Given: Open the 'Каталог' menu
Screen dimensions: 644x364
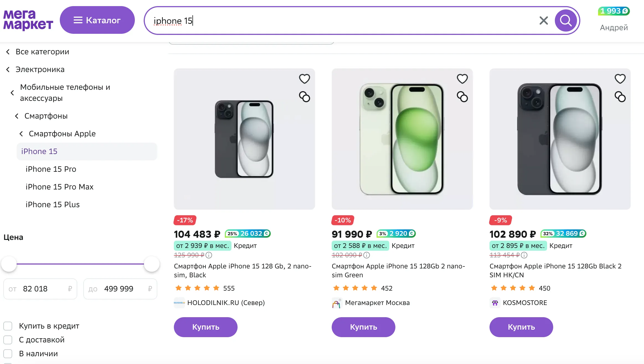Looking at the screenshot, I should point(97,20).
